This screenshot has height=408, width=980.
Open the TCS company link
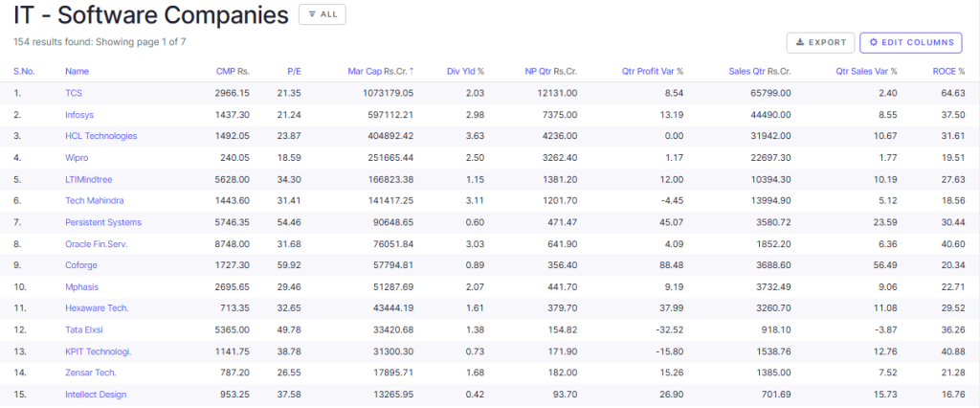click(74, 93)
